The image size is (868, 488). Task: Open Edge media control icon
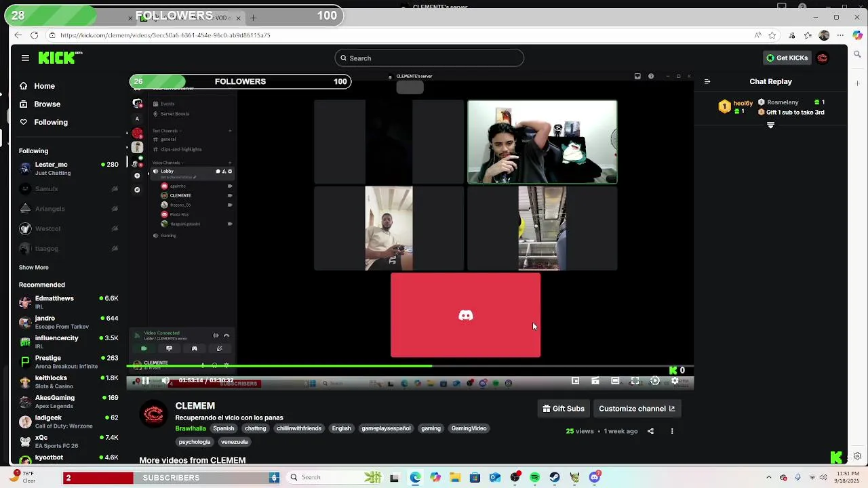tap(792, 35)
